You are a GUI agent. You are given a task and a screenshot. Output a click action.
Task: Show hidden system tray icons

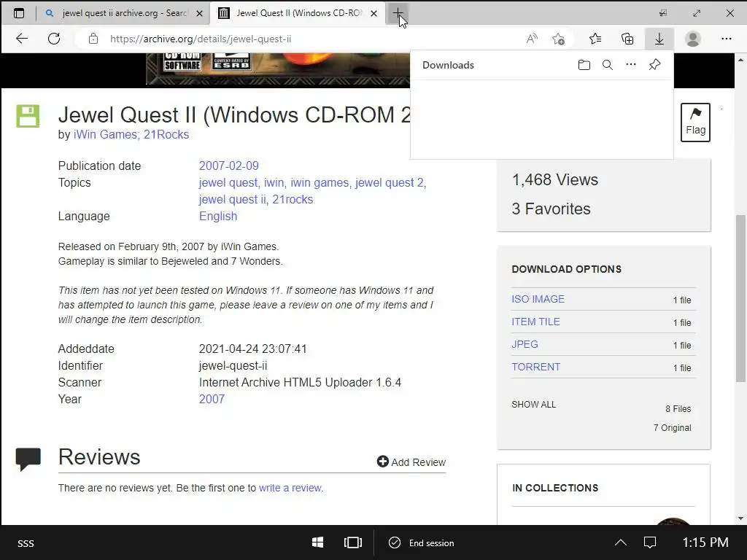coord(621,542)
